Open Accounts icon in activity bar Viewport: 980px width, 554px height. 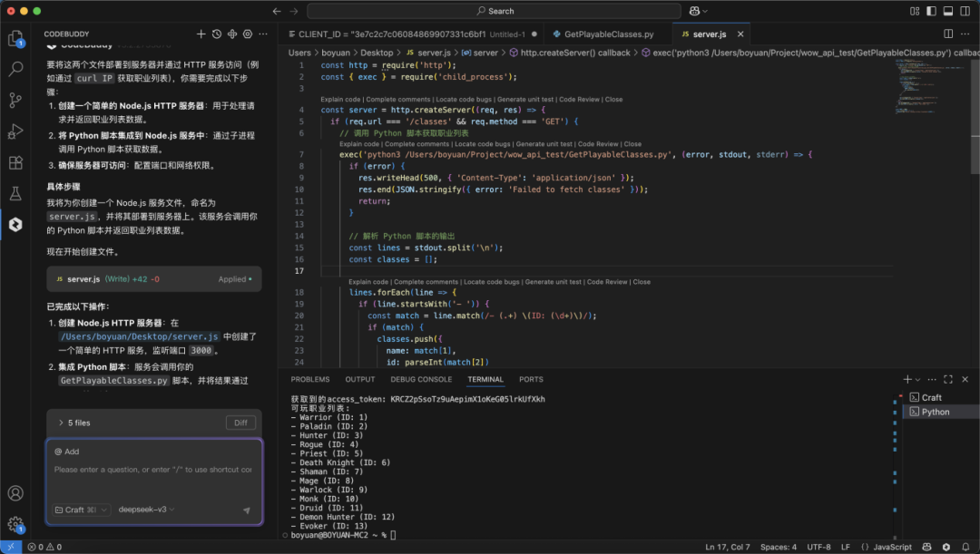click(15, 493)
